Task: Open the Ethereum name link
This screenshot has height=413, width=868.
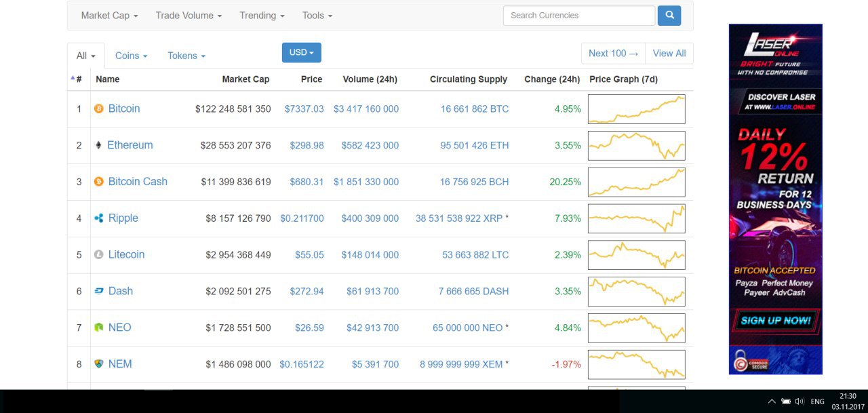Action: [130, 145]
